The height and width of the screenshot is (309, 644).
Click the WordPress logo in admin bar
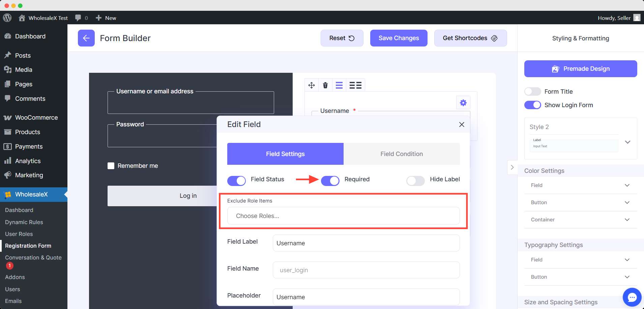coord(7,18)
